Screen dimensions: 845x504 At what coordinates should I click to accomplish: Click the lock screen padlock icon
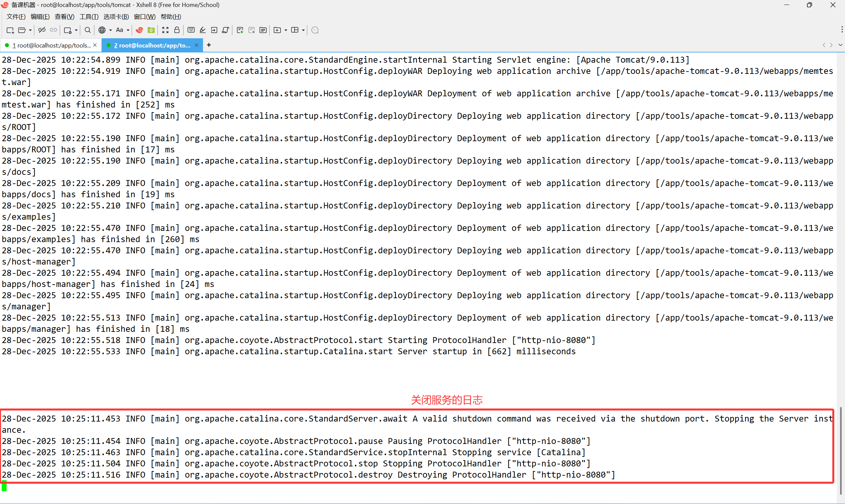pos(177,30)
